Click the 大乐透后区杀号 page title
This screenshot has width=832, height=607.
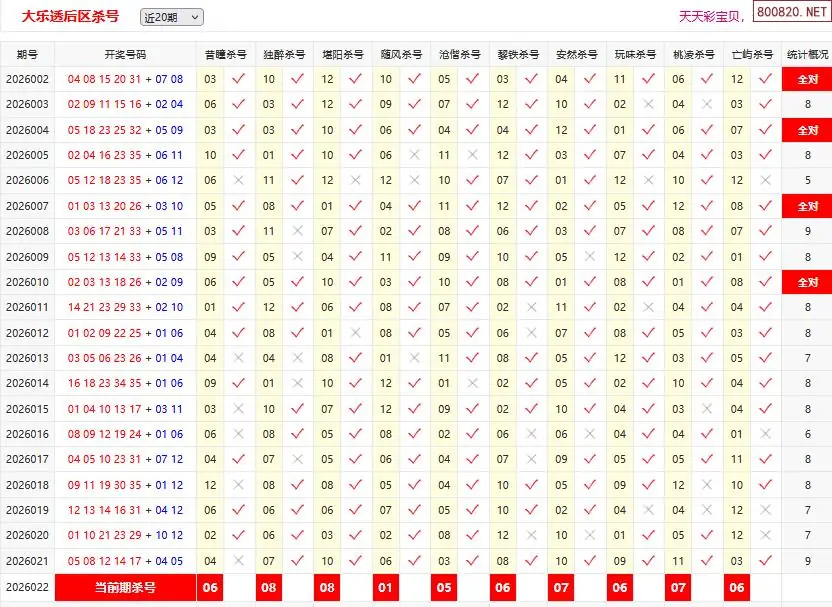coord(70,16)
